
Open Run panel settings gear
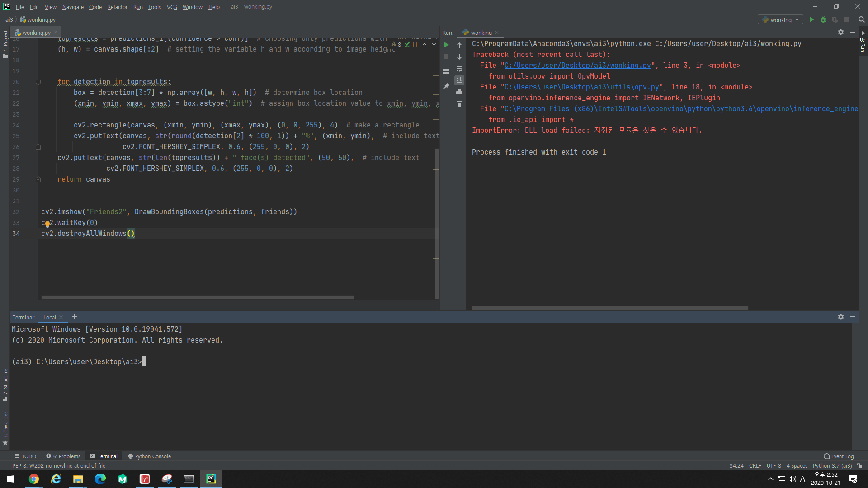point(840,32)
